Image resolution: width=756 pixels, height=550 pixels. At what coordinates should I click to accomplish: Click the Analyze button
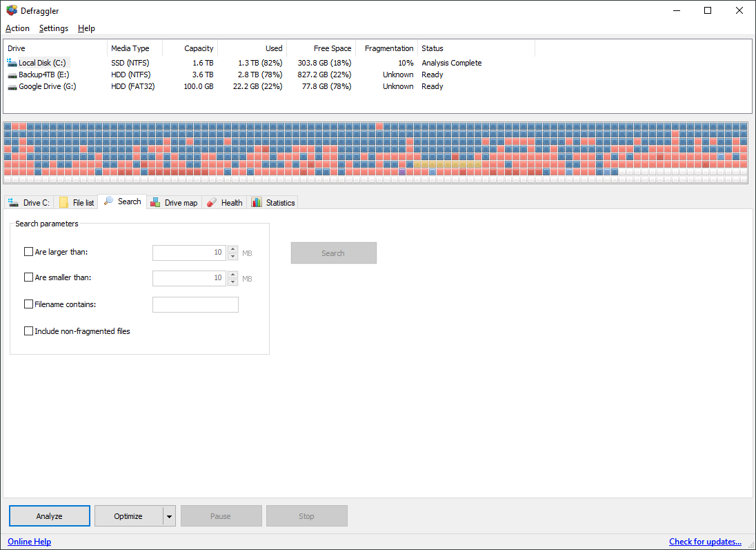50,516
